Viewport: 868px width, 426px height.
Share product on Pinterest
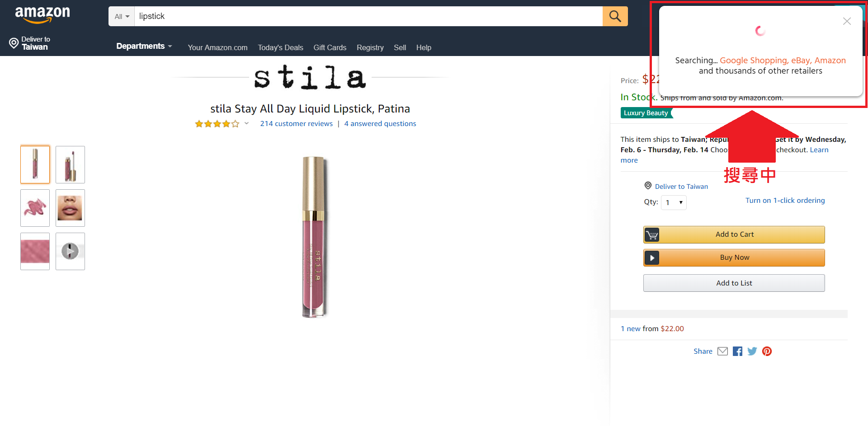[x=767, y=351]
